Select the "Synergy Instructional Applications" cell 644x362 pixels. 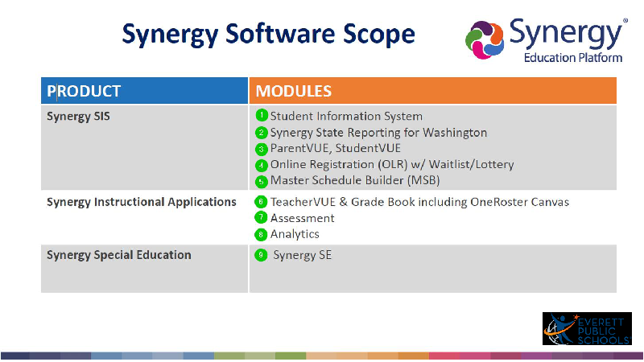144,217
